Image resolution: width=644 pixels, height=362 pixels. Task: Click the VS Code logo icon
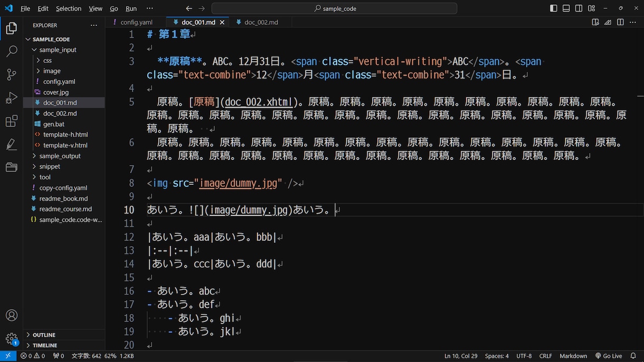8,8
